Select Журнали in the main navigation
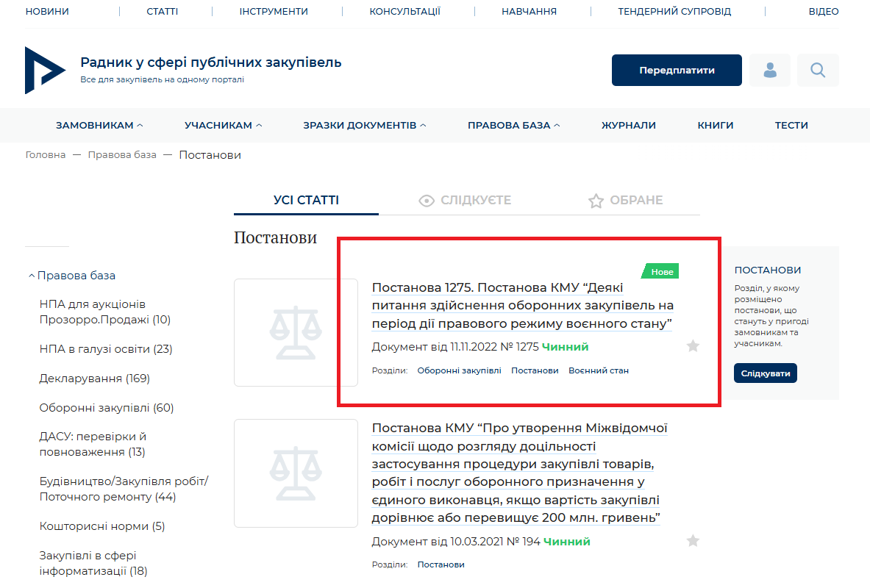870x588 pixels. click(x=628, y=126)
